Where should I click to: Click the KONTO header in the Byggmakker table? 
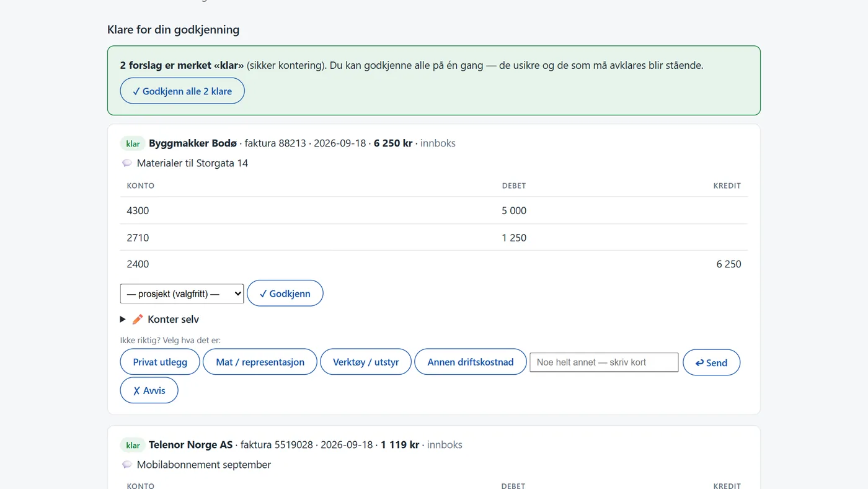click(141, 186)
